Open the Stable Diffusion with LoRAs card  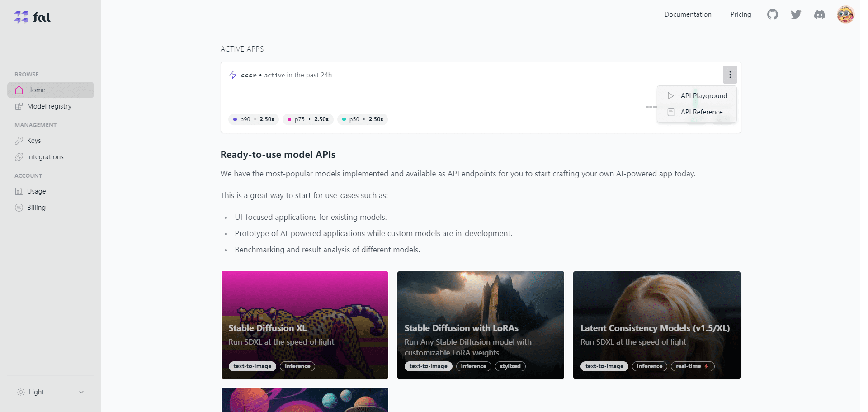click(481, 325)
